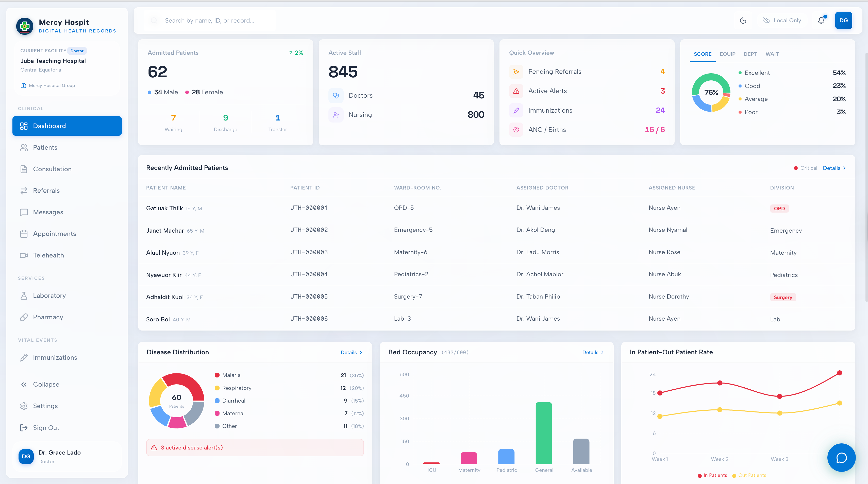Open Consultation in sidebar
Image resolution: width=868 pixels, height=484 pixels.
(67, 169)
